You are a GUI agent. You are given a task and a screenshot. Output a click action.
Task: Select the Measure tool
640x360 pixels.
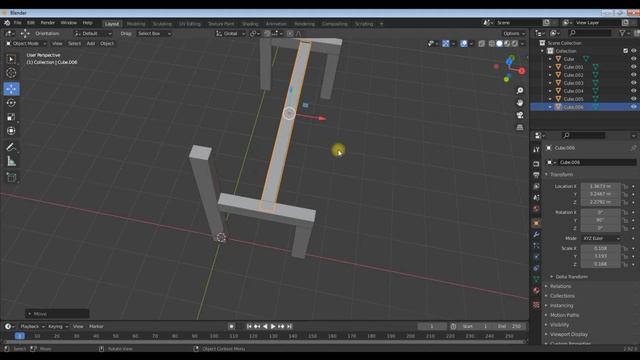pyautogui.click(x=11, y=161)
